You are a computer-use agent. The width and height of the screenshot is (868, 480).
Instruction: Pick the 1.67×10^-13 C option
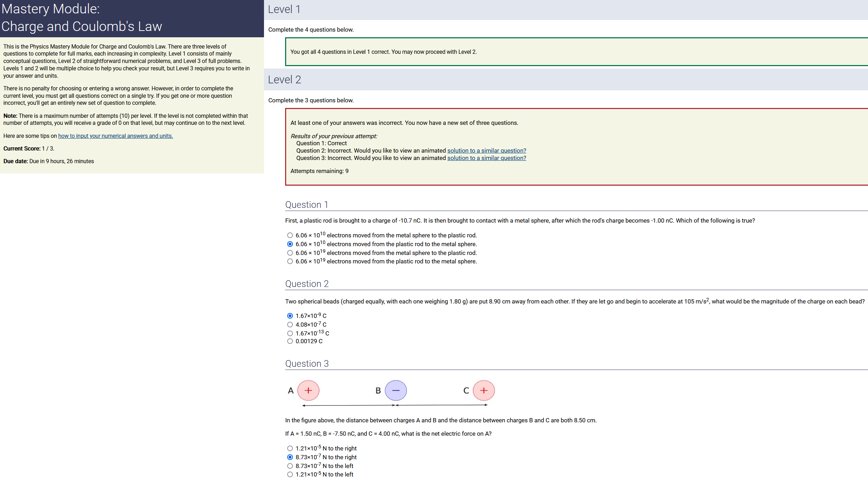[290, 333]
